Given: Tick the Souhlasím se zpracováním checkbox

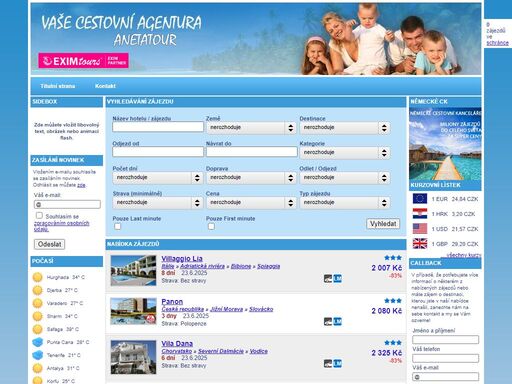Looking at the screenshot, I should tap(39, 215).
